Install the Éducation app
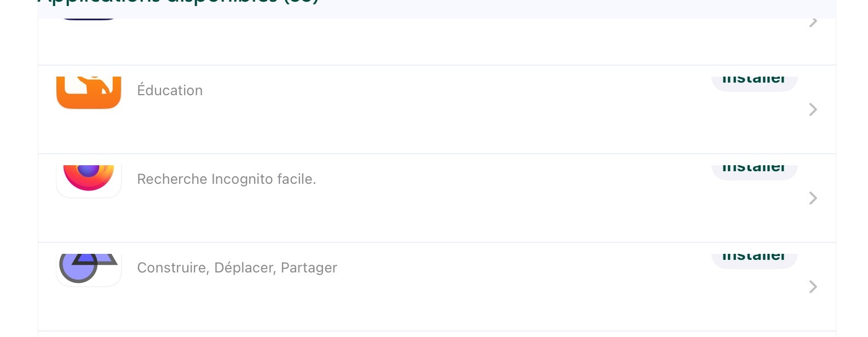Screen dimensions: 868x337 click(x=754, y=84)
